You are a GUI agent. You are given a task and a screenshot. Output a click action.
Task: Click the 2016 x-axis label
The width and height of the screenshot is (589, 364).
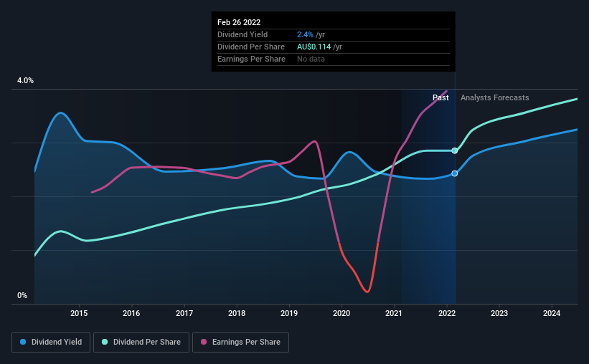(131, 313)
